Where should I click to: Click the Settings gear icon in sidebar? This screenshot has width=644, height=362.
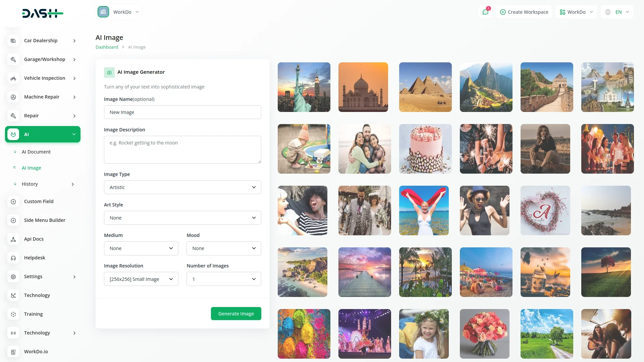coord(13,277)
